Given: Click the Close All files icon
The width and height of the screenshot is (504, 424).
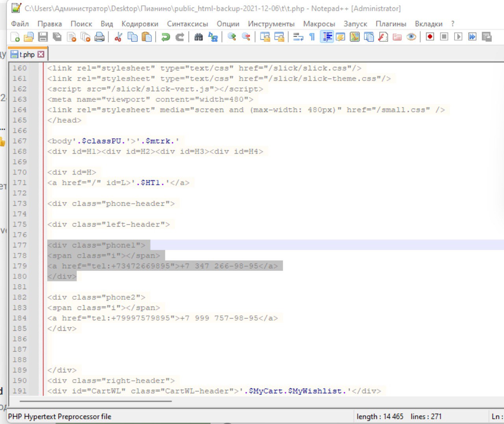Looking at the screenshot, I should 85,37.
